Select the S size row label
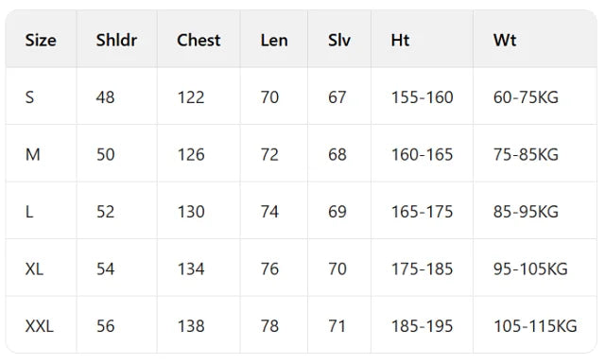 tap(29, 97)
